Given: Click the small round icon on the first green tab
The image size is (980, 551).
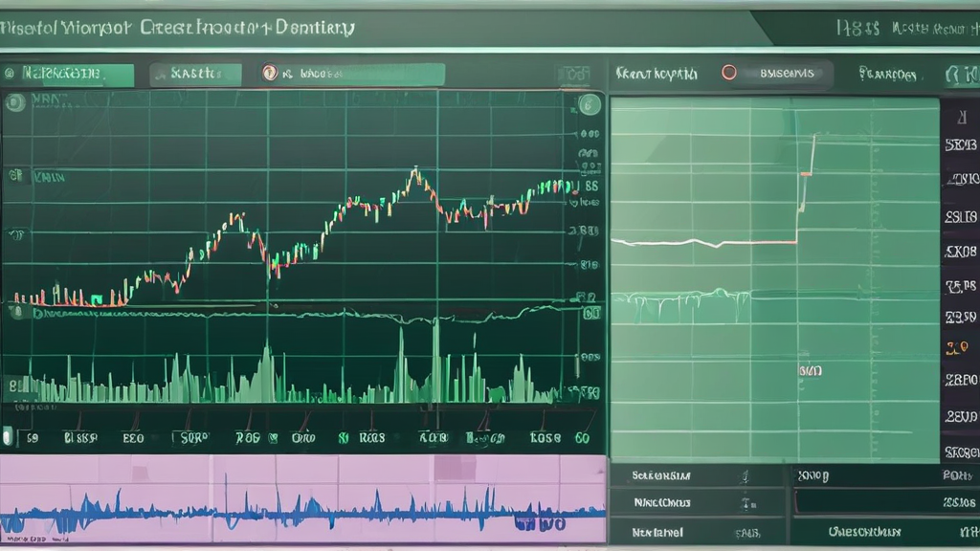Looking at the screenshot, I should pos(10,75).
